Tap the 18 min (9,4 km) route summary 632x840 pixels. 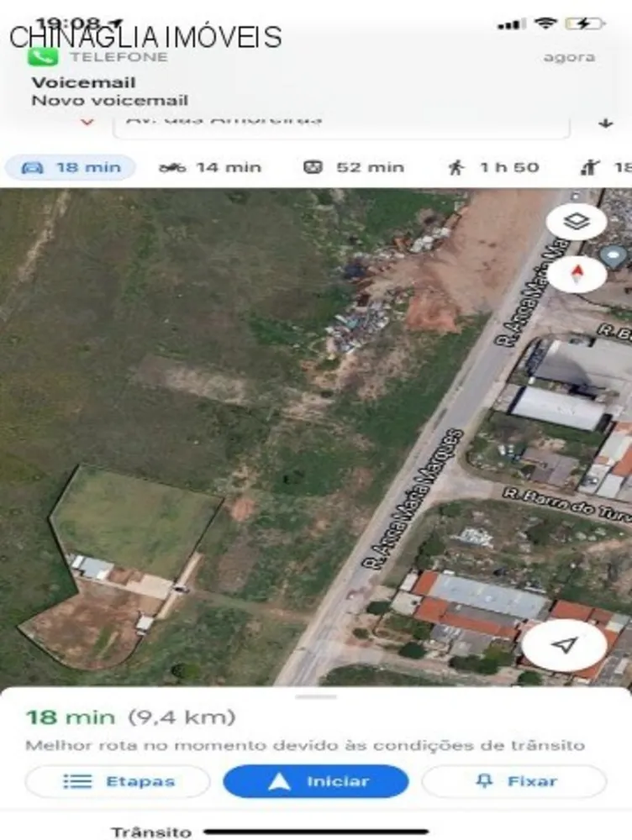click(x=131, y=717)
